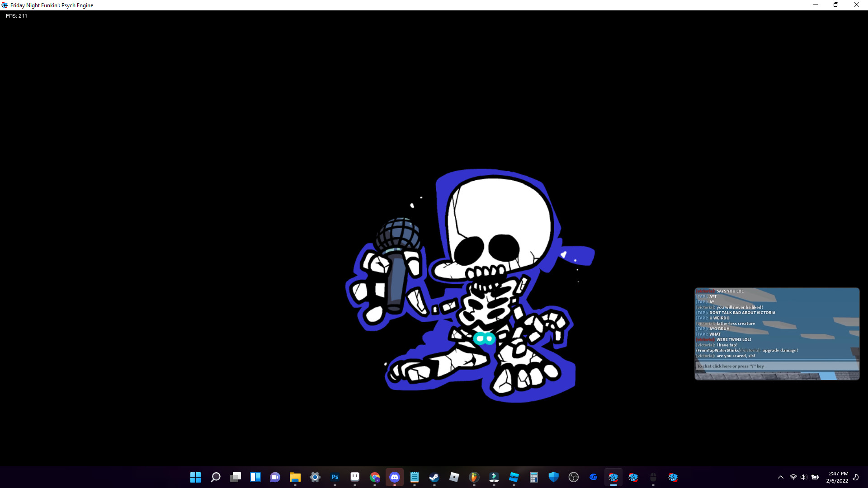
Task: Open Windows Search
Action: (216, 477)
